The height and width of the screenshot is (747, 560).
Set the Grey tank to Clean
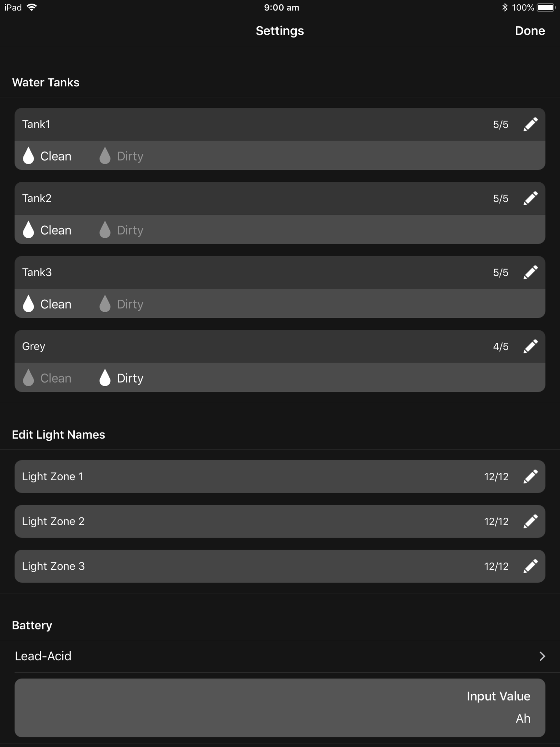(x=47, y=378)
